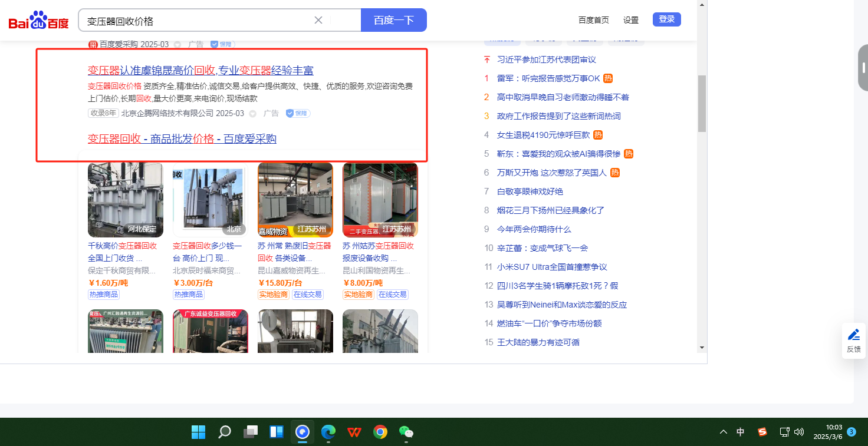Open hot search 白敬亭眼神戏好绝
The height and width of the screenshot is (446, 868).
point(530,191)
